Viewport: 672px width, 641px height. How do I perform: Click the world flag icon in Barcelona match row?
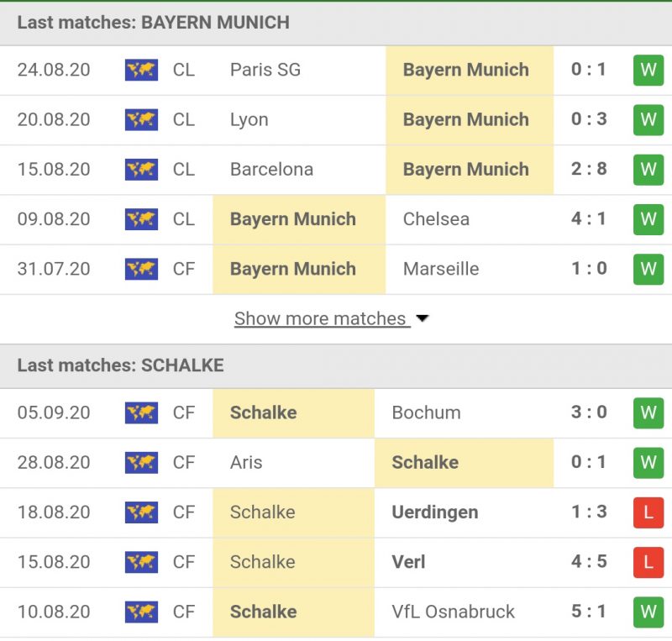141,169
